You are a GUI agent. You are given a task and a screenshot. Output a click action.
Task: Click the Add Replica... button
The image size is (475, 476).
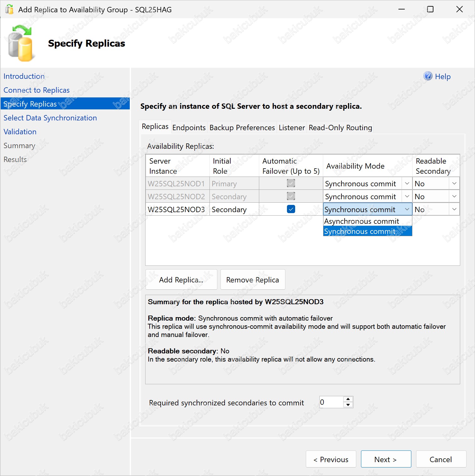click(x=181, y=280)
